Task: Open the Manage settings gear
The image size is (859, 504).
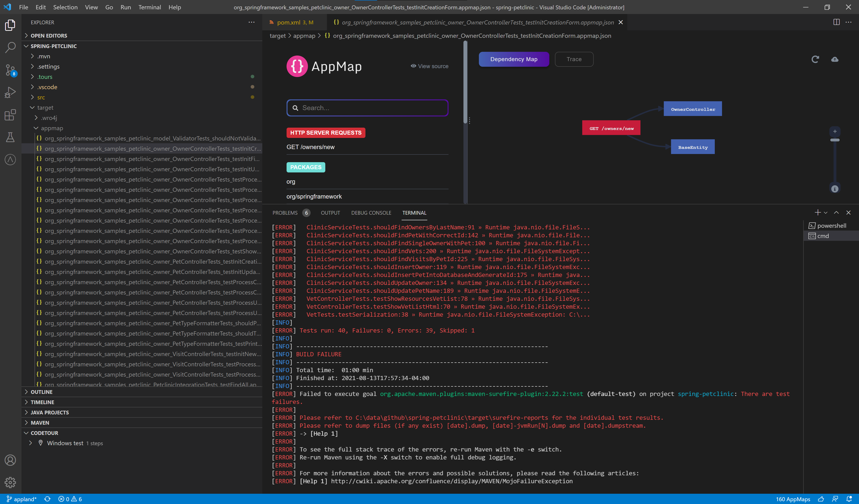Action: (10, 482)
